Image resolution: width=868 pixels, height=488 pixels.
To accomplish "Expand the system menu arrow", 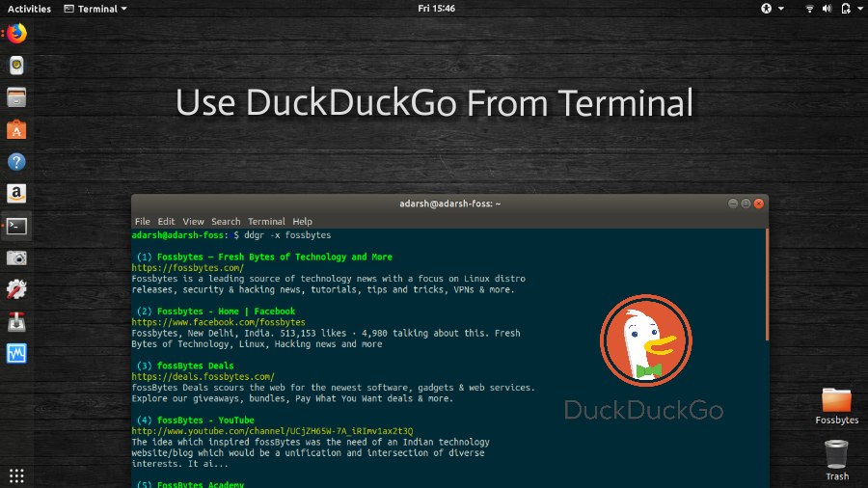I will pyautogui.click(x=859, y=9).
